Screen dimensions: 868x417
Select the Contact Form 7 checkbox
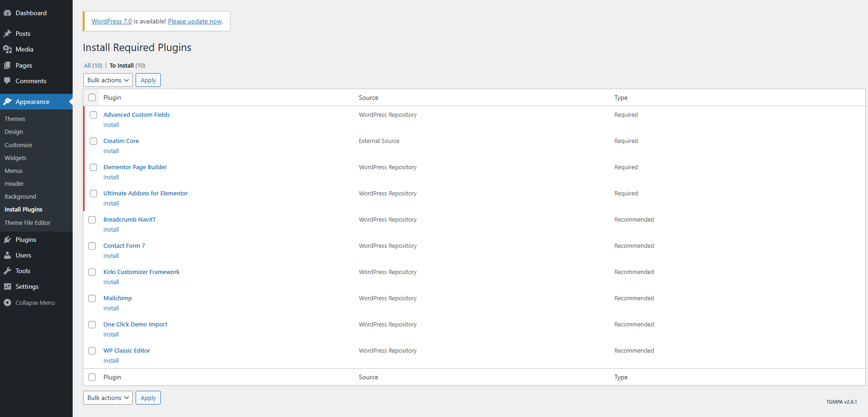92,246
